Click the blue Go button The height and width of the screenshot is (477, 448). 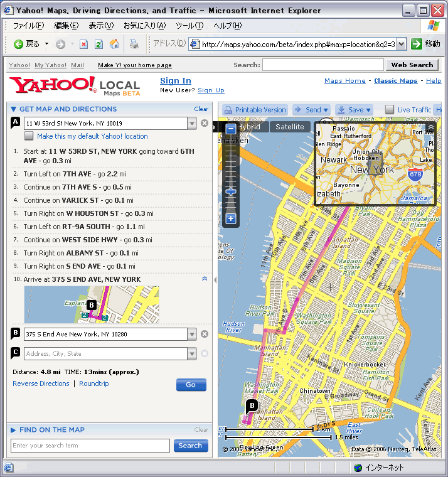(191, 385)
